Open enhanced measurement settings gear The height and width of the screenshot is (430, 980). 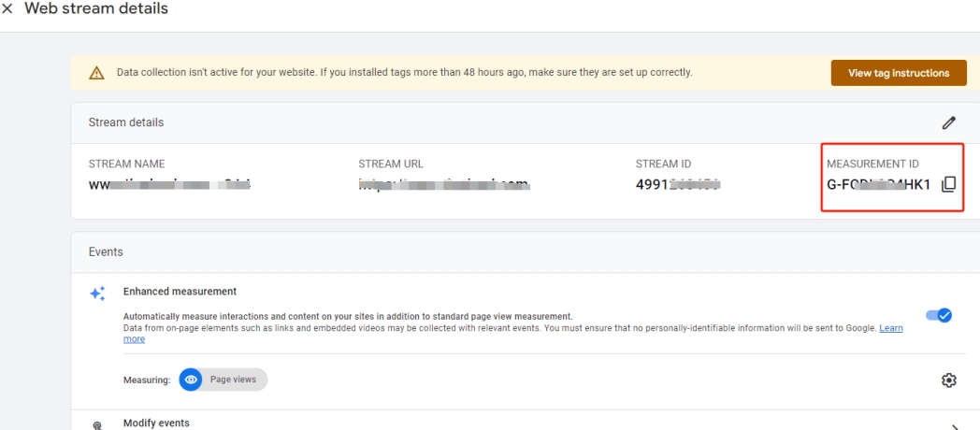[x=949, y=380]
